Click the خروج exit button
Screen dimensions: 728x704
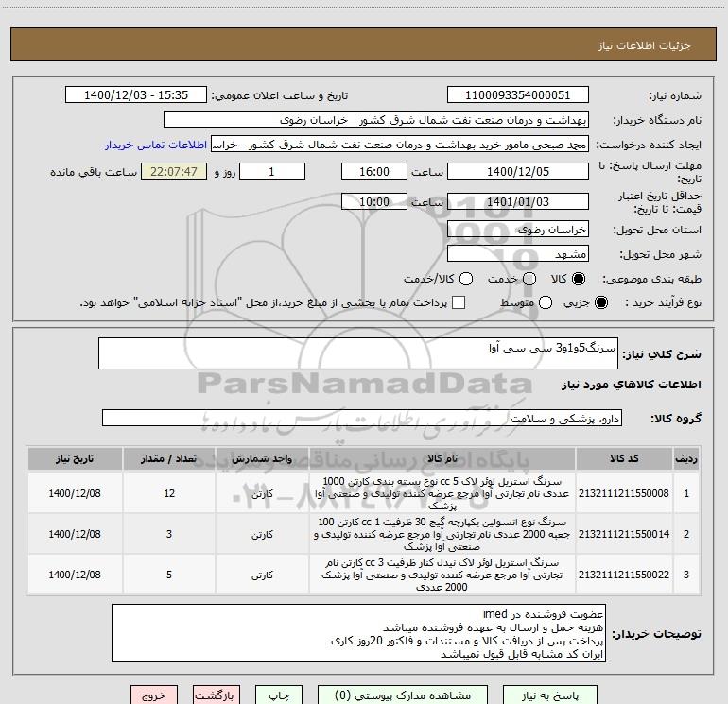[154, 695]
